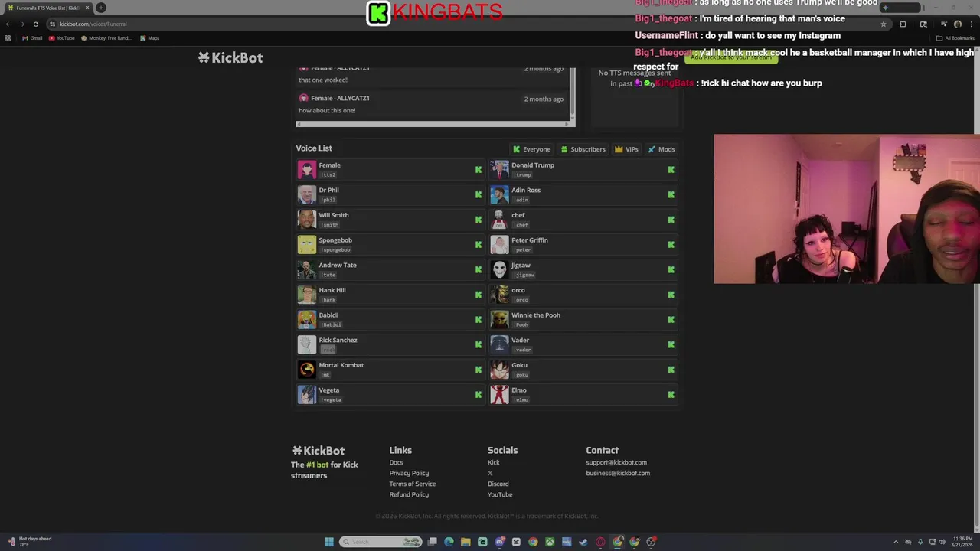This screenshot has width=980, height=551.
Task: Click the green Kick icon beside Jigsaw
Action: [671, 269]
